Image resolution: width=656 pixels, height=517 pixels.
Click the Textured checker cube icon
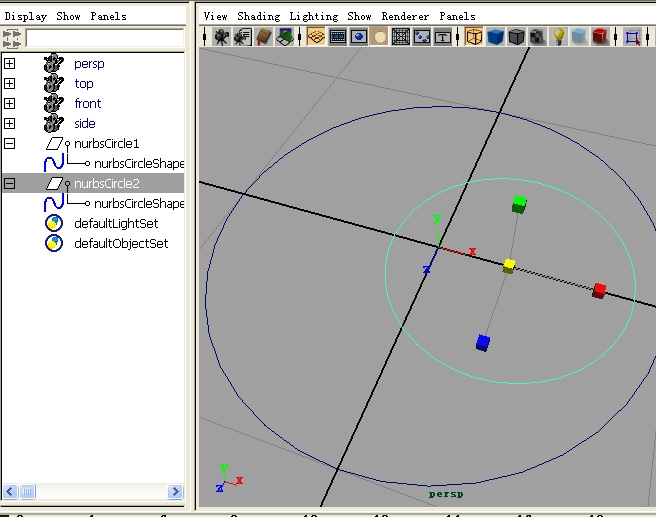[537, 37]
